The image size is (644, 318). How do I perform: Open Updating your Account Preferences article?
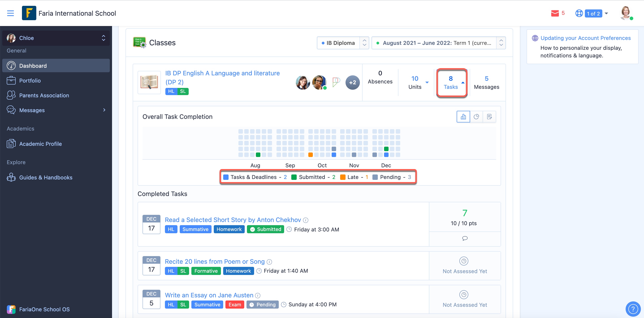tap(586, 38)
